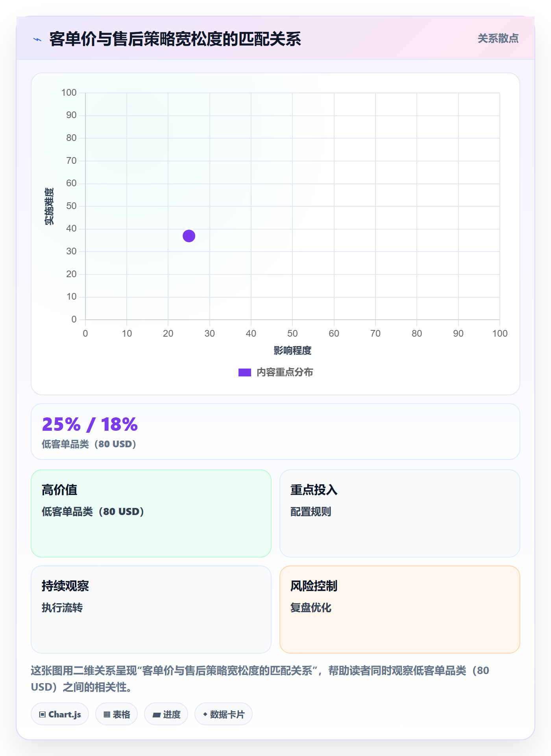
Task: Click the purple data point on scatter chart
Action: click(x=189, y=236)
